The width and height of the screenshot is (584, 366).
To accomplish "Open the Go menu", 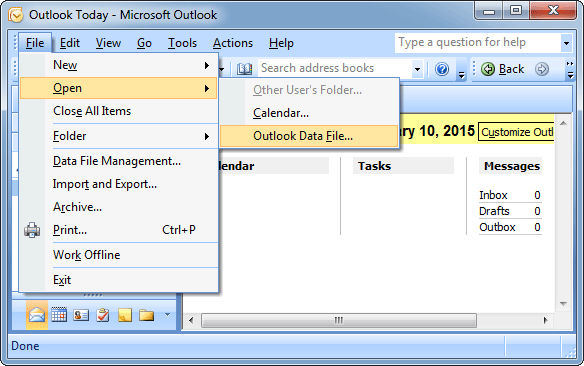I will tap(144, 43).
